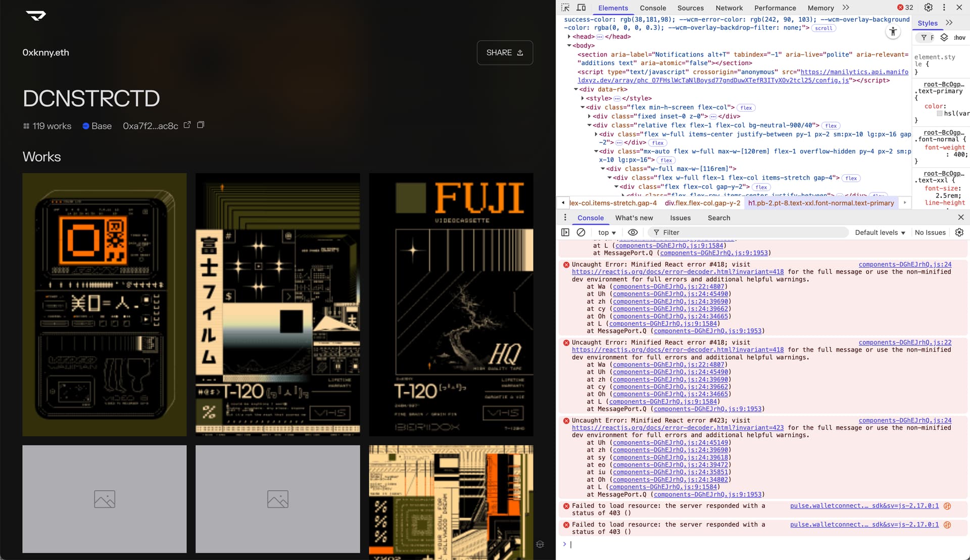
Task: Copy the 0xa7f2...ac8c address icon
Action: click(201, 125)
